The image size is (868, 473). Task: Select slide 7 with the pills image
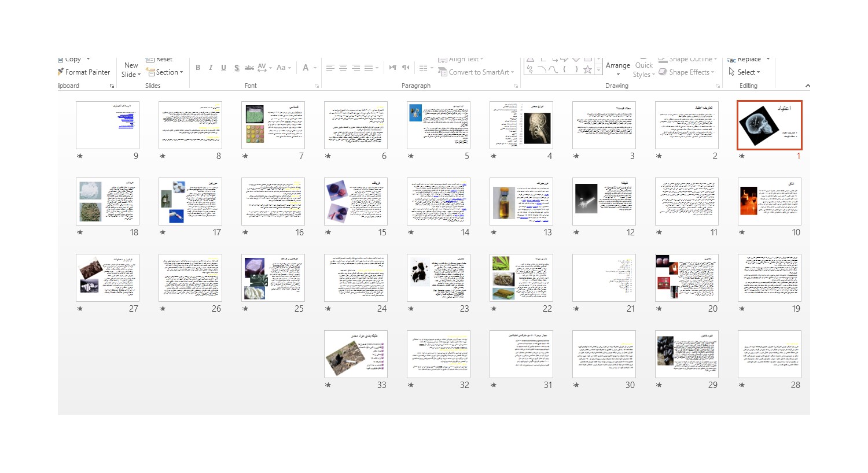(273, 125)
